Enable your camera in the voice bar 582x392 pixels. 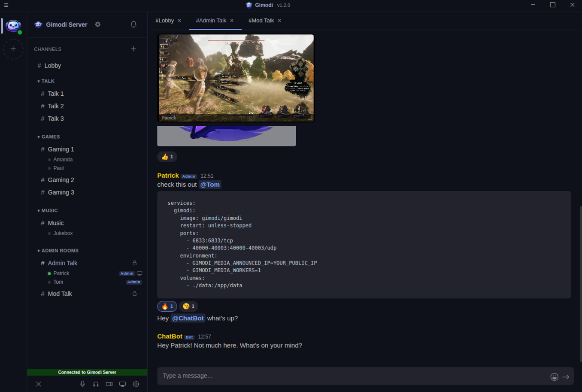click(109, 384)
